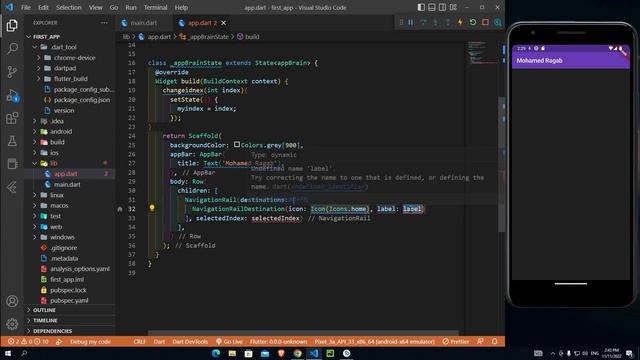Open the Manage gear icon
This screenshot has width=640, height=360.
point(12,324)
